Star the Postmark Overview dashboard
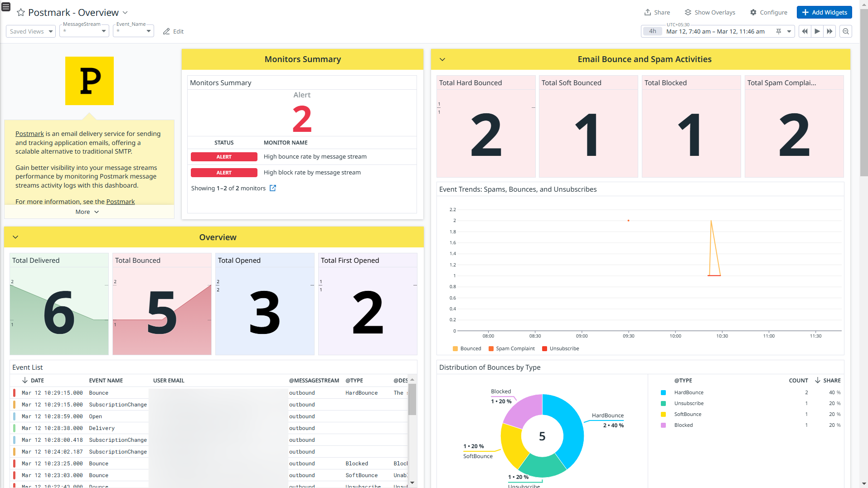 tap(21, 13)
